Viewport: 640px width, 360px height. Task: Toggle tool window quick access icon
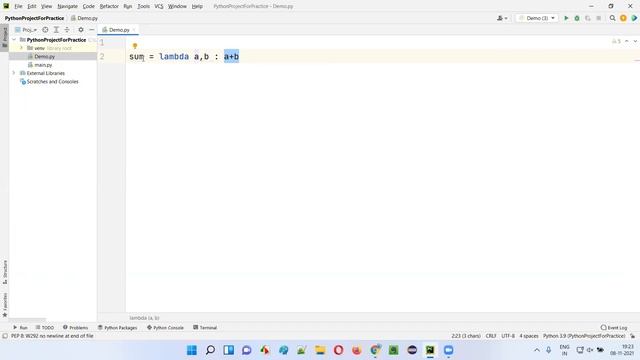pyautogui.click(x=5, y=336)
